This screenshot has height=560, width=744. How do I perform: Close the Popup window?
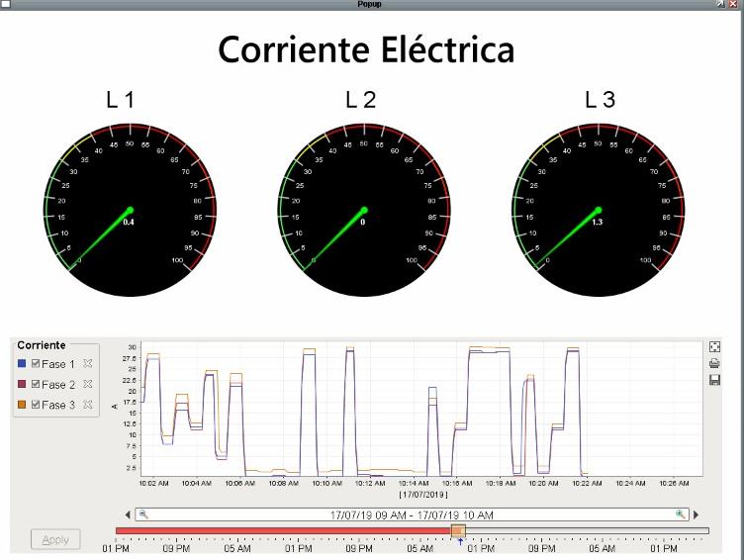pyautogui.click(x=733, y=5)
